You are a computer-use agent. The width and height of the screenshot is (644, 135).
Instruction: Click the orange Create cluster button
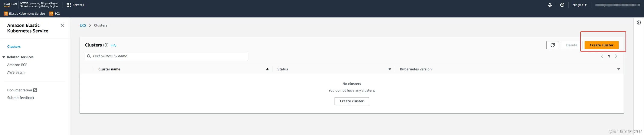[601, 45]
